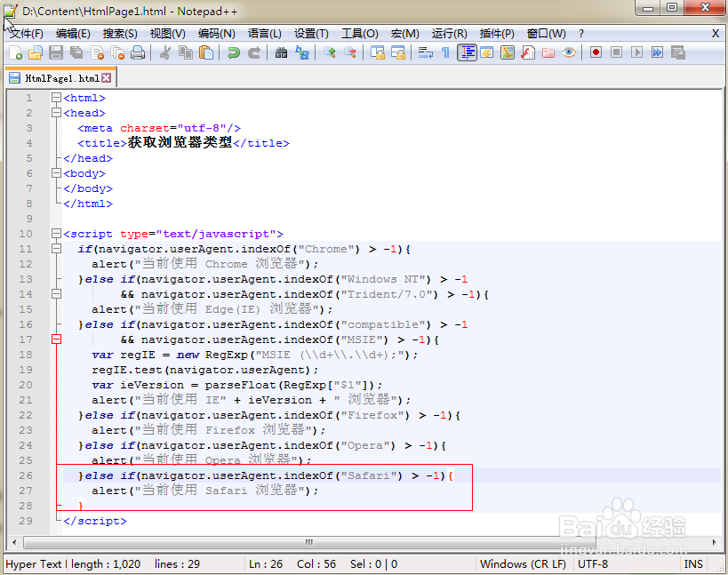Zoom out of the editor text
Viewport: 728px width, 575px height.
pyautogui.click(x=349, y=53)
